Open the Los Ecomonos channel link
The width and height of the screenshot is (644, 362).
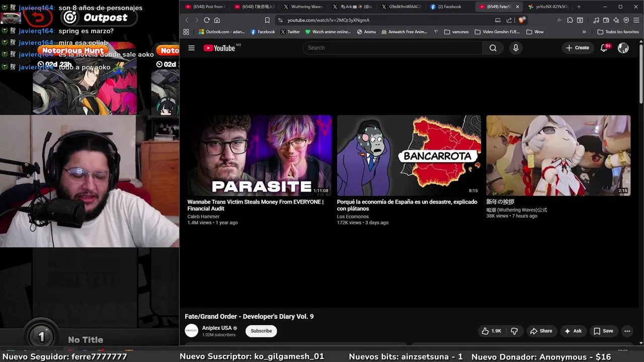(x=353, y=217)
